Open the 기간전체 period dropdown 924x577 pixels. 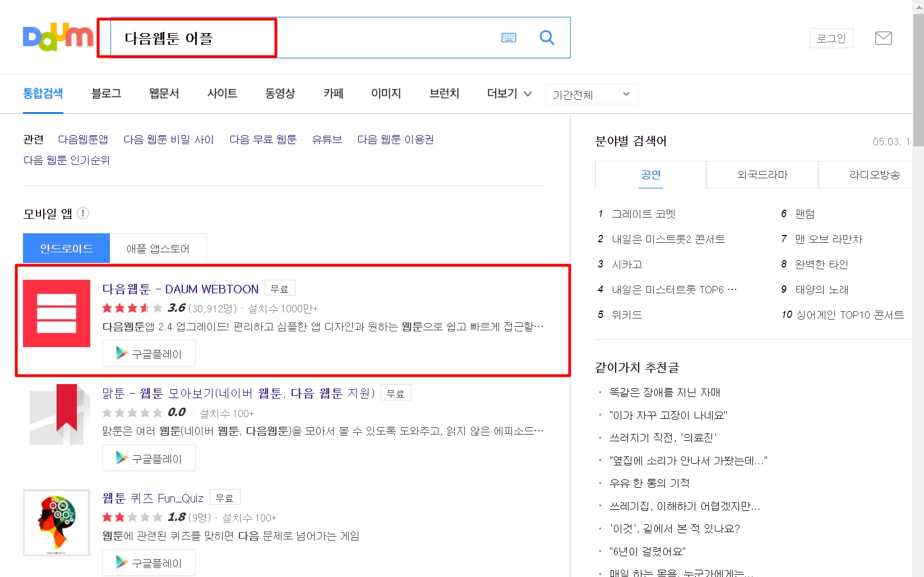click(592, 94)
